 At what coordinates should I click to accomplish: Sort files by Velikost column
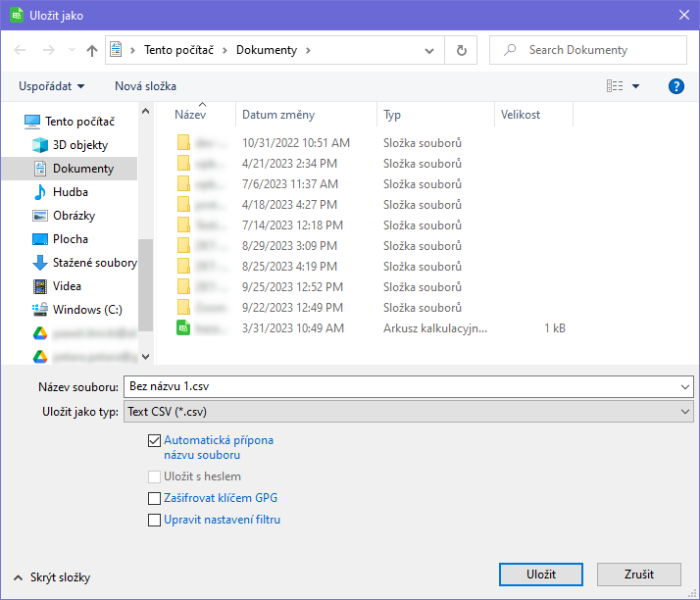(x=521, y=115)
